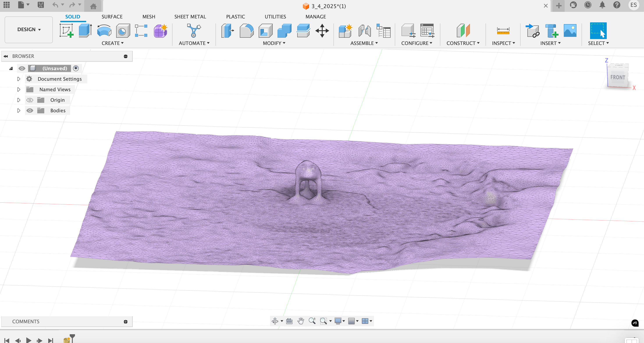The image size is (644, 343).
Task: Select the Create Form tool icon
Action: tap(160, 31)
